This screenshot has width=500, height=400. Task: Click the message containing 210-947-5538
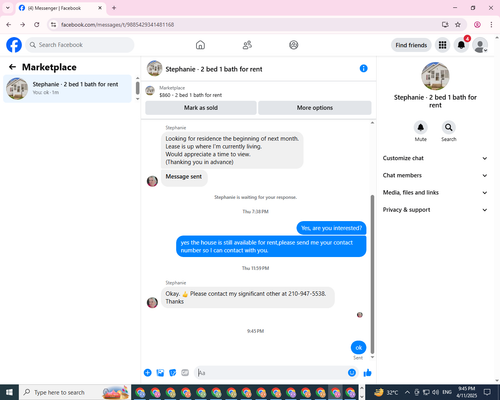point(248,297)
